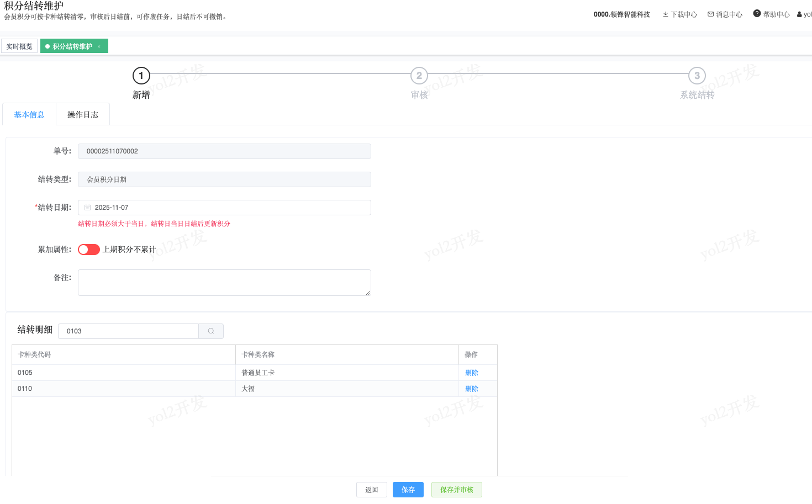Click the 卡种类代码 column header

point(124,355)
